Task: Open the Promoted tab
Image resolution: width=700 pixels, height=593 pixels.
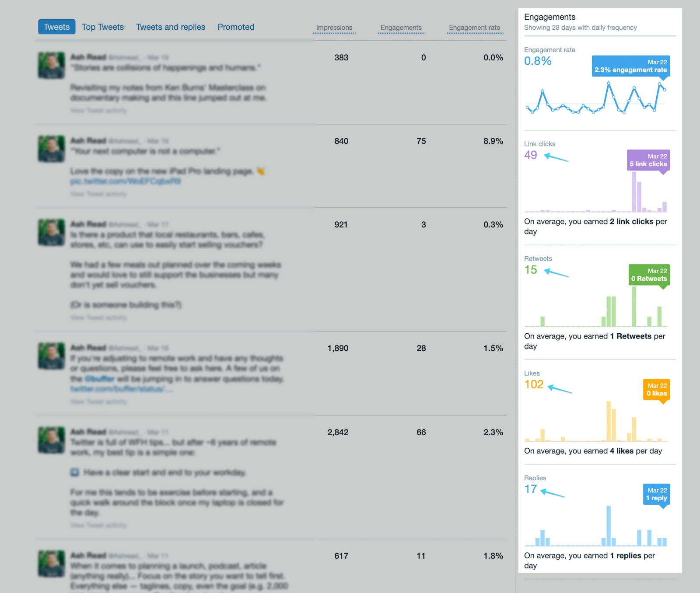Action: (x=236, y=27)
